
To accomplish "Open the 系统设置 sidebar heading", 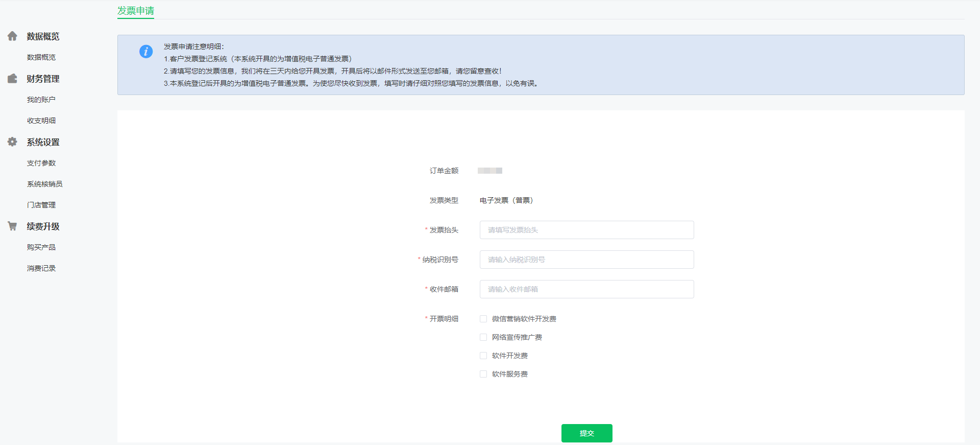I will [43, 142].
